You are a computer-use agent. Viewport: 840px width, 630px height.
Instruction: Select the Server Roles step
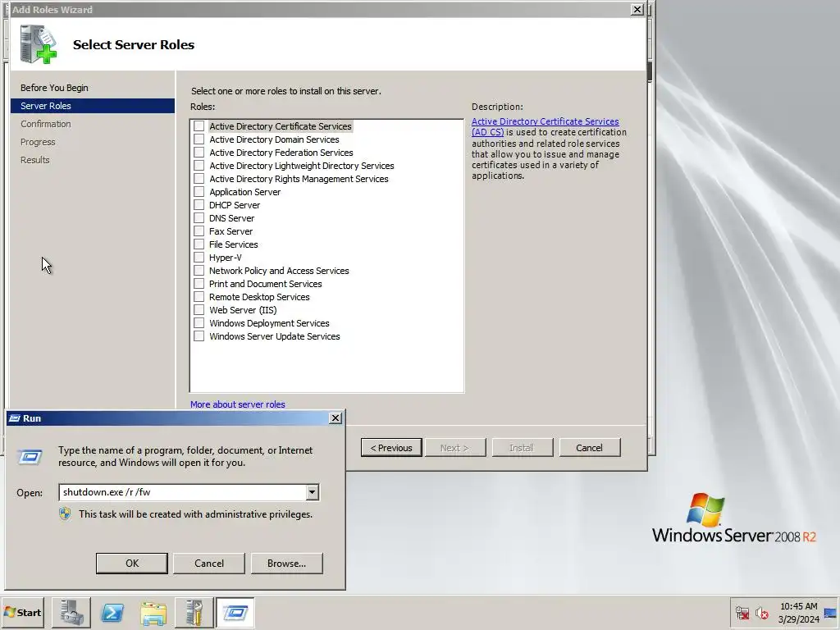point(93,106)
